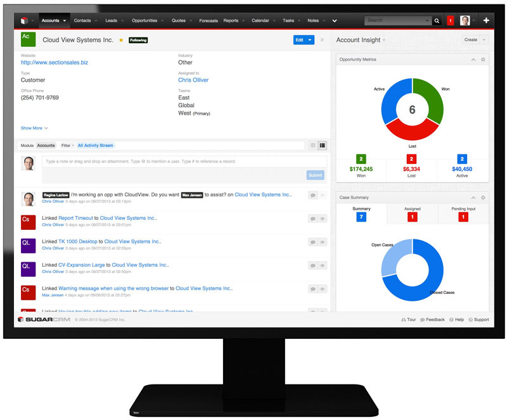Screen dimensions: 507x420
Task: Open the red notifications badge
Action: (450, 21)
